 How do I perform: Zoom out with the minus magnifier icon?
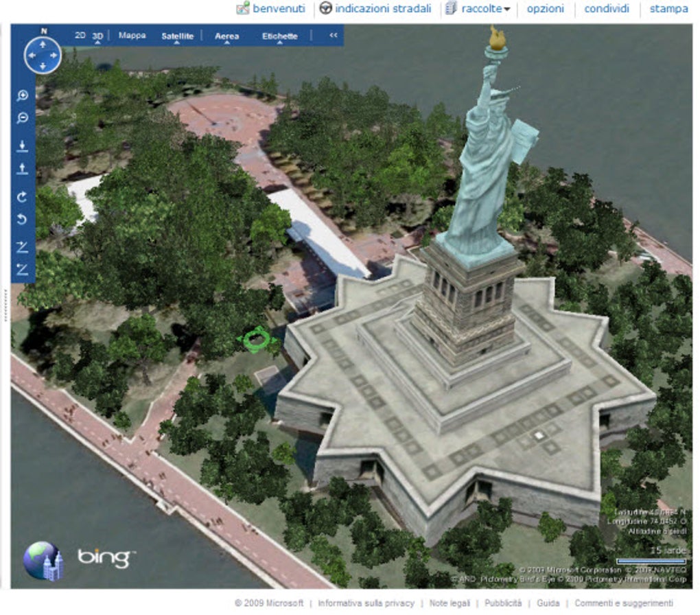tap(23, 118)
